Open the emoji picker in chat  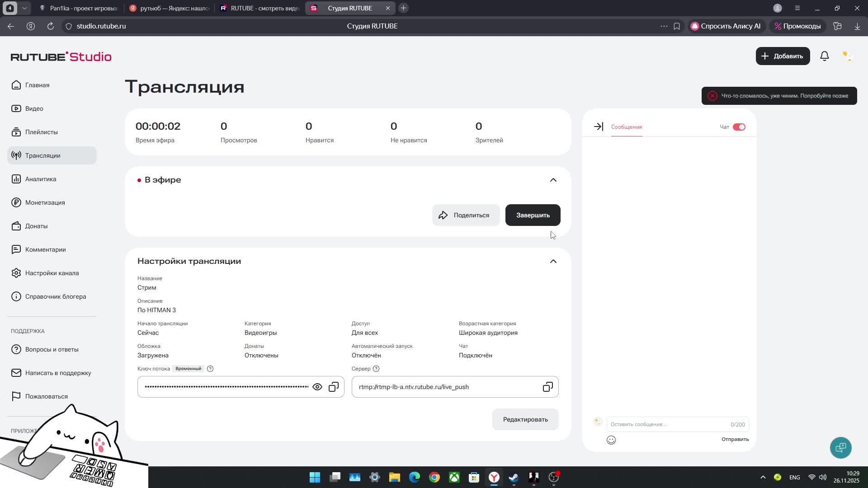[611, 440]
